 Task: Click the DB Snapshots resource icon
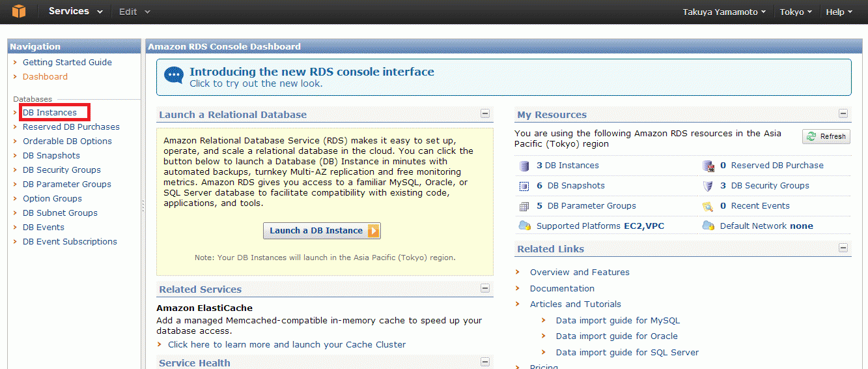[x=524, y=186]
